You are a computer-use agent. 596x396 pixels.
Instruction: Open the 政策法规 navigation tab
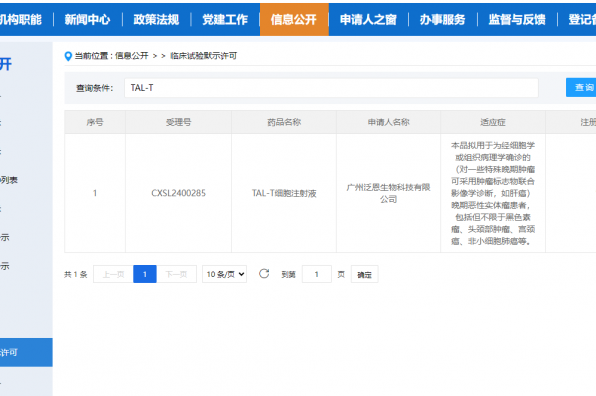[x=156, y=19]
